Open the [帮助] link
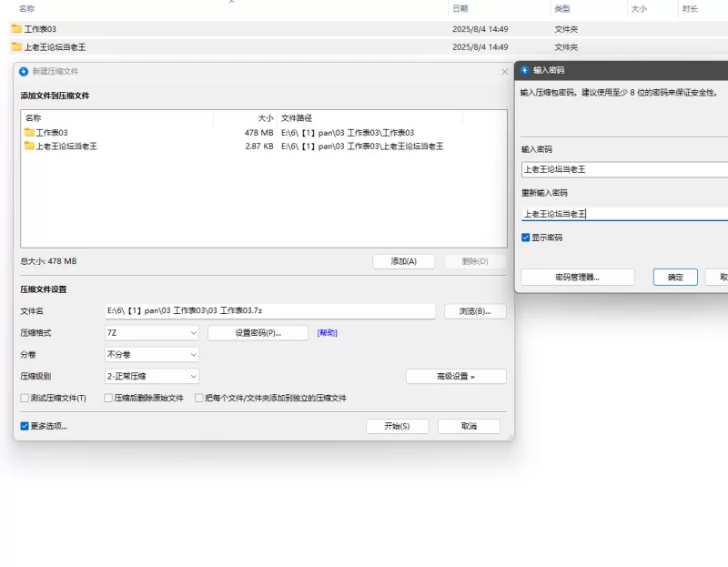728x567 pixels. click(x=327, y=333)
